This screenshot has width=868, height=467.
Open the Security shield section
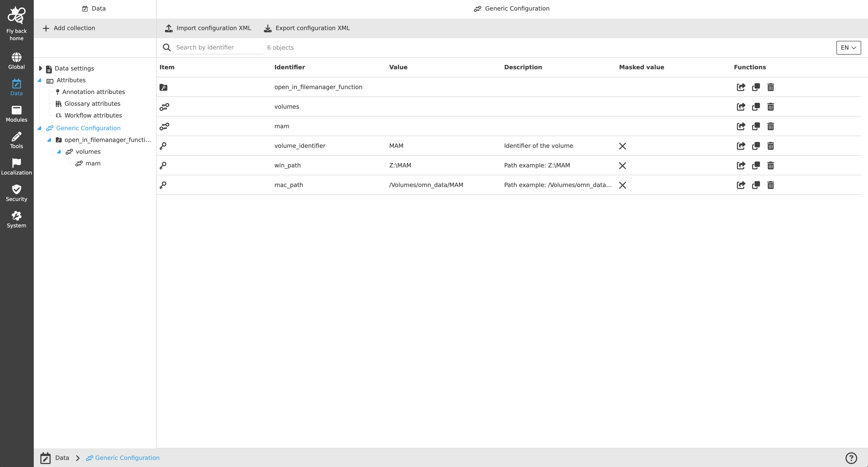click(x=16, y=189)
